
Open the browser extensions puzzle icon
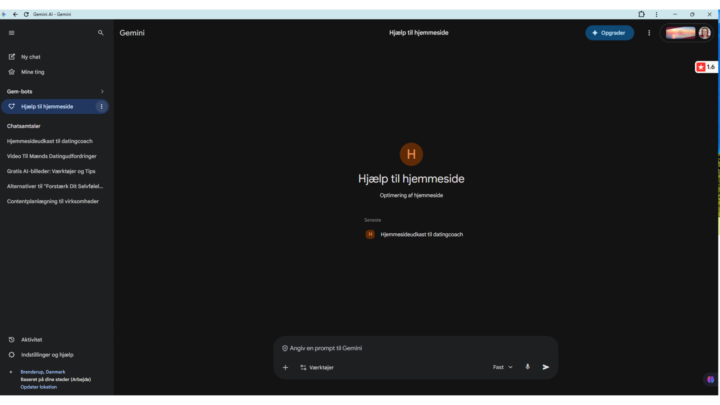[x=641, y=14]
